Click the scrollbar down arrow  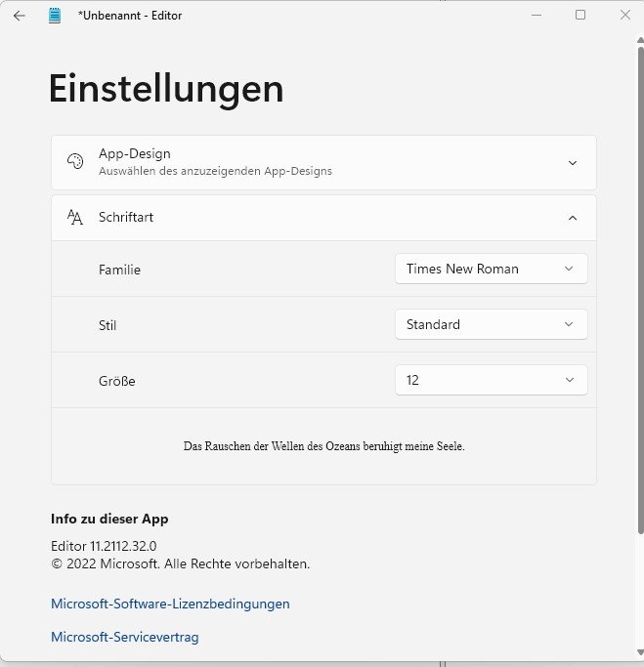pos(640,652)
